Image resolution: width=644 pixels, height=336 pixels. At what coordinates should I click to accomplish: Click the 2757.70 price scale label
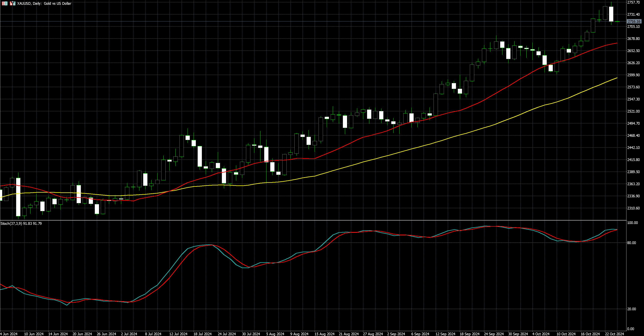[633, 2]
